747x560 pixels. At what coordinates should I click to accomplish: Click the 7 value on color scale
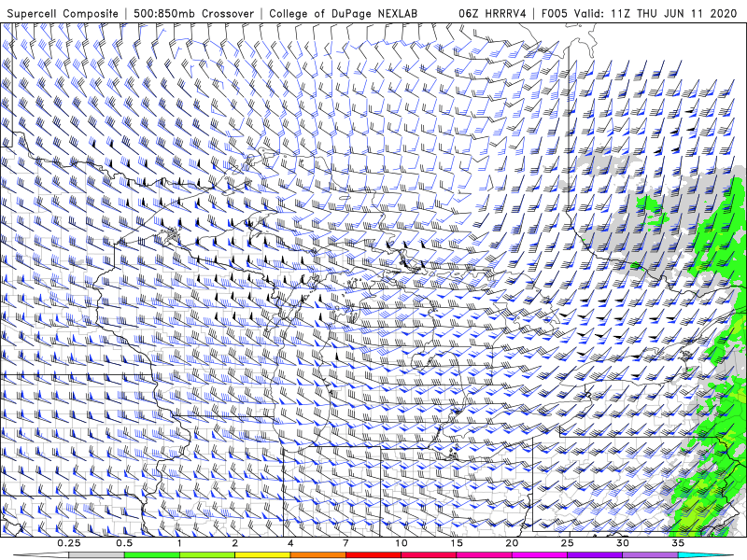(x=345, y=543)
